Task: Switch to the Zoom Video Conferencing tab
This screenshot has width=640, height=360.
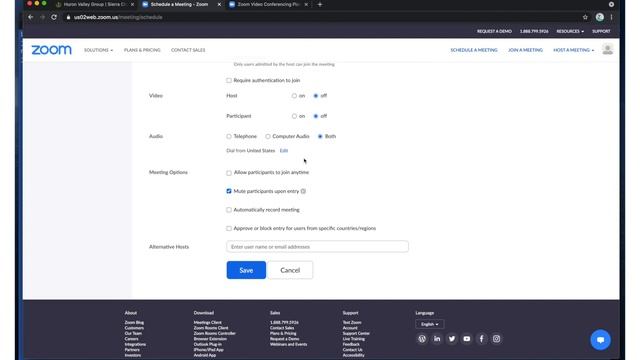Action: coord(268,4)
